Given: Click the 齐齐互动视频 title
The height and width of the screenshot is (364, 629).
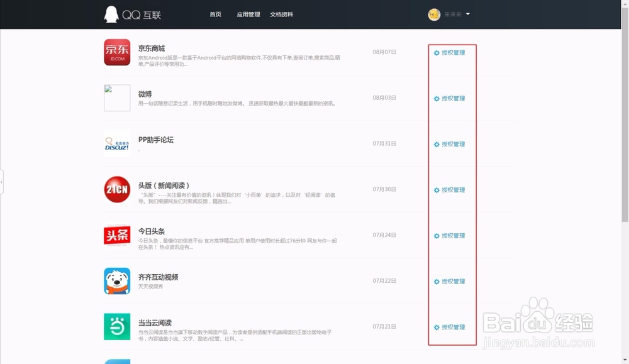Looking at the screenshot, I should point(158,277).
